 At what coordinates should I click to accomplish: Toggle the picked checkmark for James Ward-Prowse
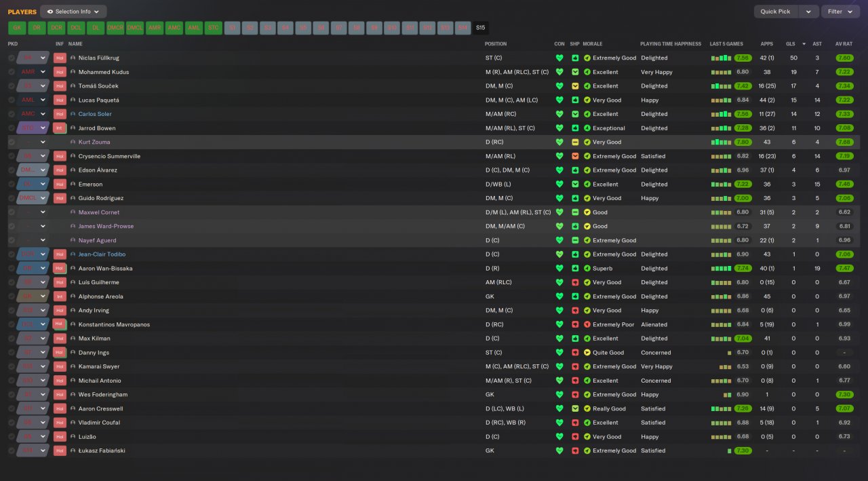[x=12, y=226]
